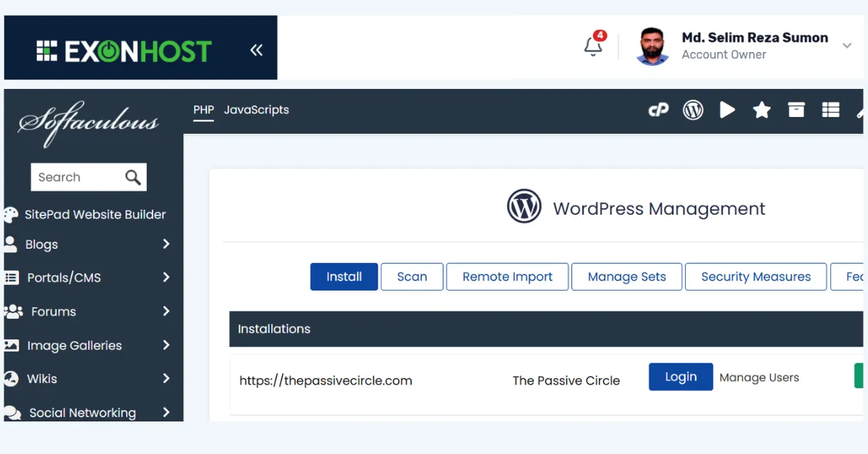Expand Portals/CMS chevron arrow
This screenshot has height=454, width=868.
click(x=166, y=278)
